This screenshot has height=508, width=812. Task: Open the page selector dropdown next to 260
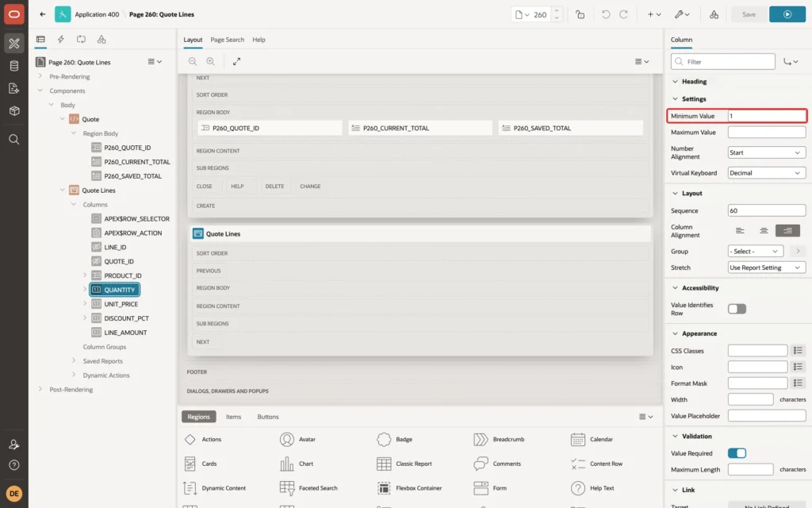point(522,14)
